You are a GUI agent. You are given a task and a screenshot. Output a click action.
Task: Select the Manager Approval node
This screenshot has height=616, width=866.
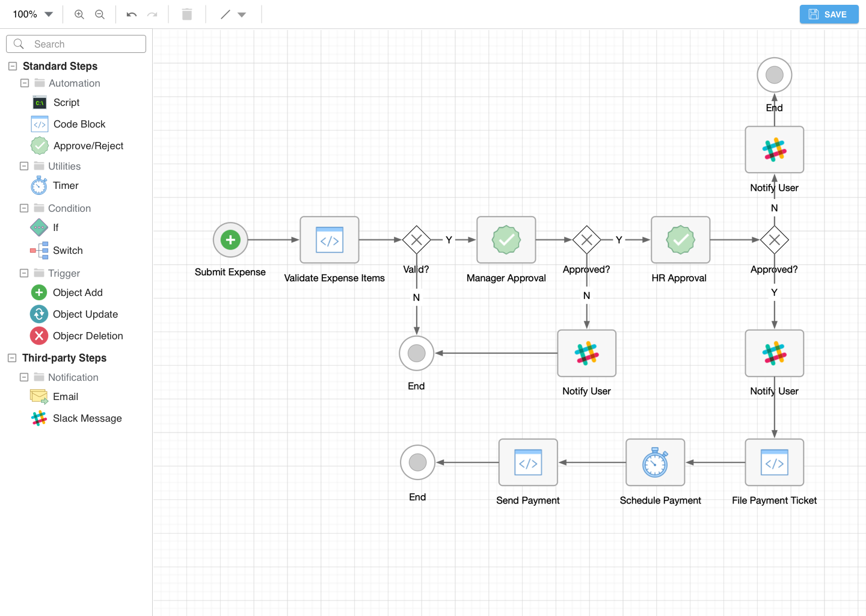(x=506, y=240)
